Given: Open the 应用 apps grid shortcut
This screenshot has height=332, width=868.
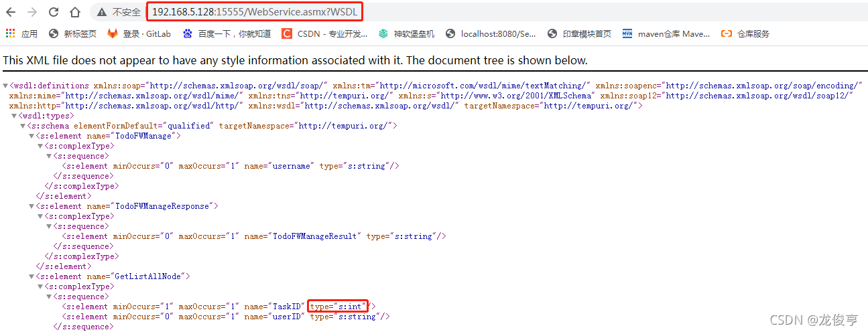Looking at the screenshot, I should click(21, 33).
